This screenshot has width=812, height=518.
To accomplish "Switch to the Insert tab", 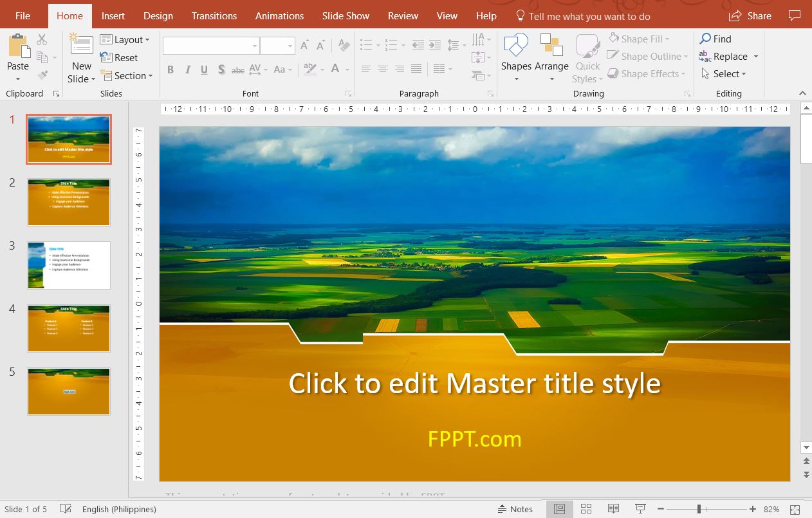I will click(113, 16).
